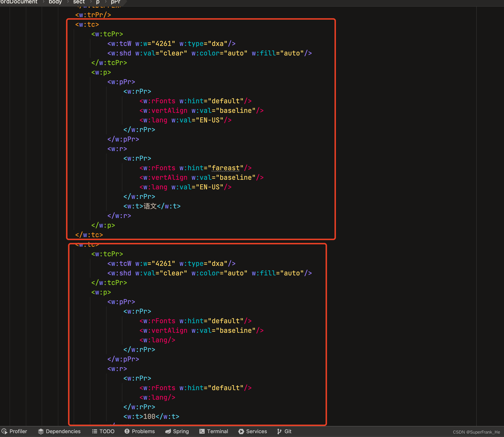The height and width of the screenshot is (437, 504).
Task: Open the Terminal tool window
Action: click(x=217, y=432)
